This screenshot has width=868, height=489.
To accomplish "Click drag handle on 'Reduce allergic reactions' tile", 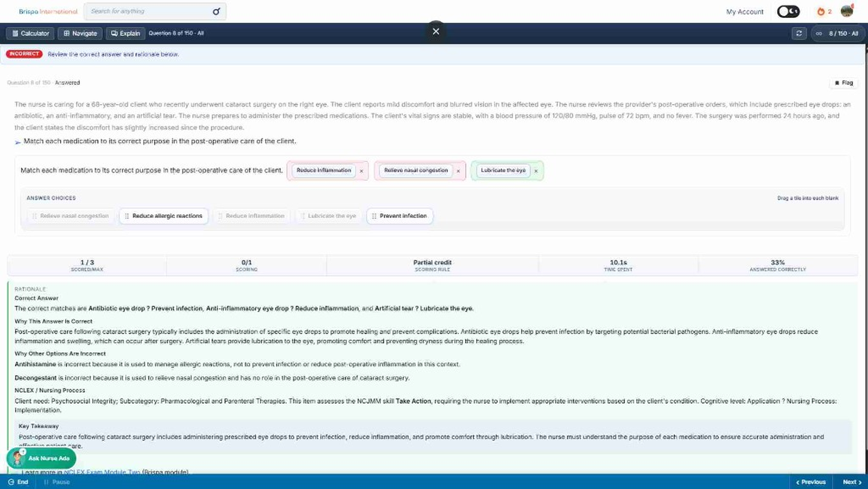I will pos(127,216).
